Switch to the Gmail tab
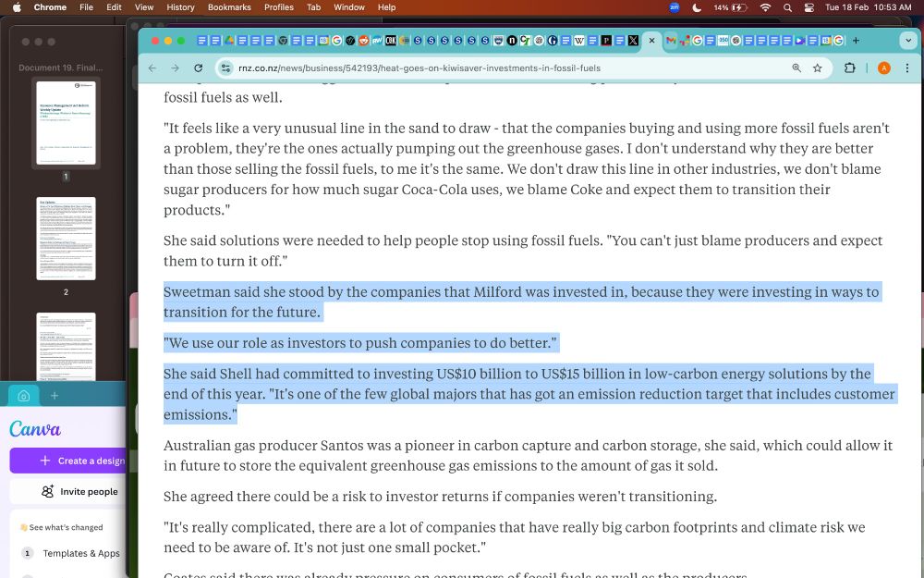Viewport: 924px width, 578px height. pos(671,40)
